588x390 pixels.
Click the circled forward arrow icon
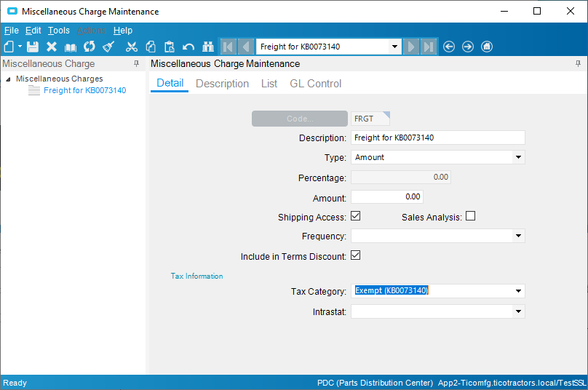[x=468, y=47]
